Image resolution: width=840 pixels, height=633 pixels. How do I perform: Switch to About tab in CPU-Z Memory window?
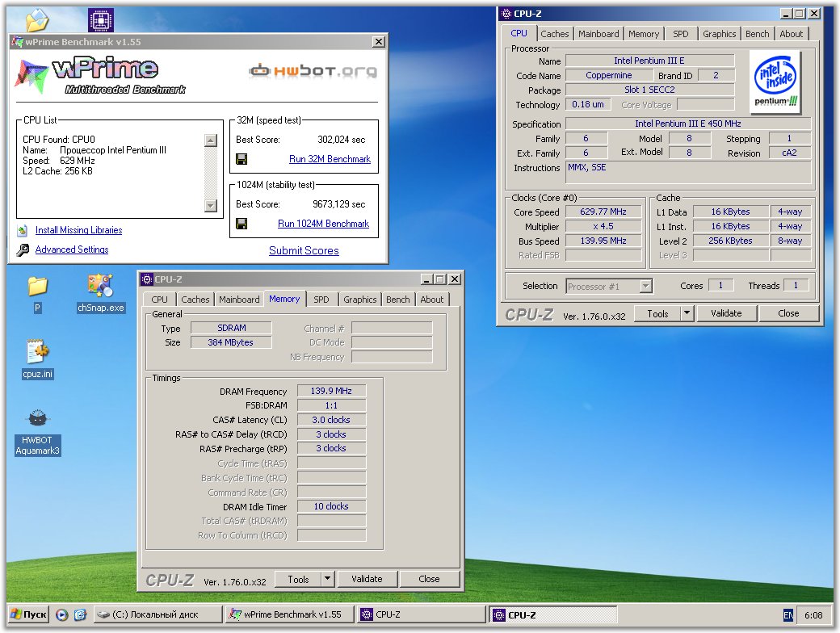pos(432,300)
